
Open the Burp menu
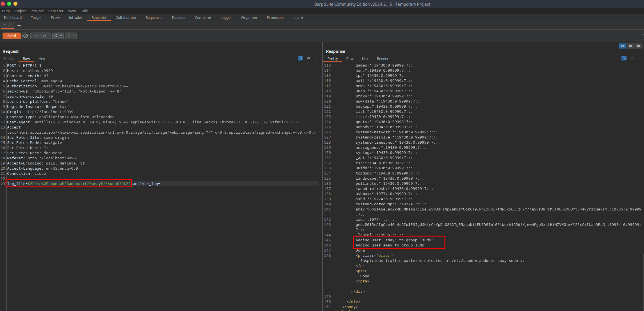tap(6, 11)
